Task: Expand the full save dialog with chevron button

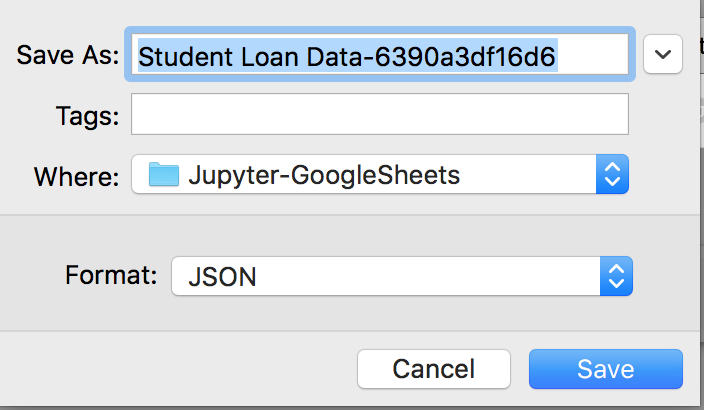Action: pyautogui.click(x=663, y=54)
